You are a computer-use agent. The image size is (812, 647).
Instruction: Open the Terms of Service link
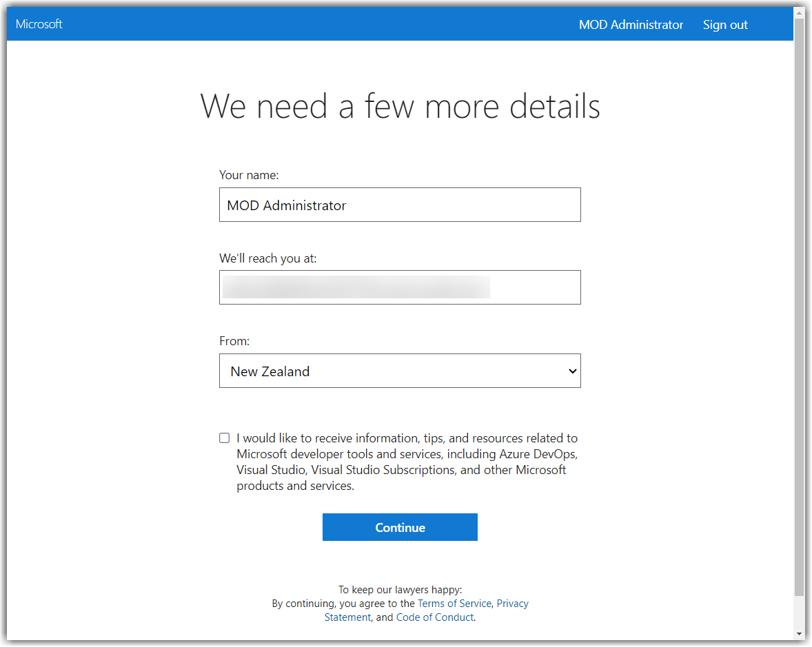click(x=454, y=603)
